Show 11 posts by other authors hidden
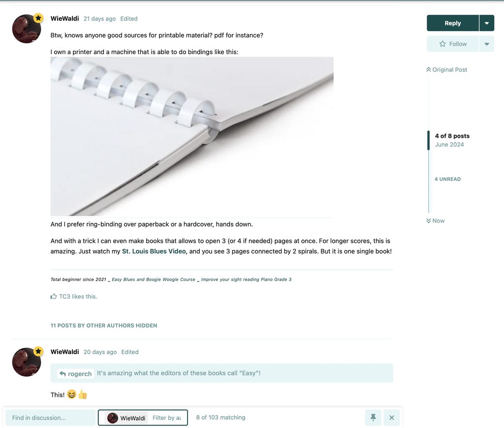Image resolution: width=504 pixels, height=428 pixels. click(104, 326)
